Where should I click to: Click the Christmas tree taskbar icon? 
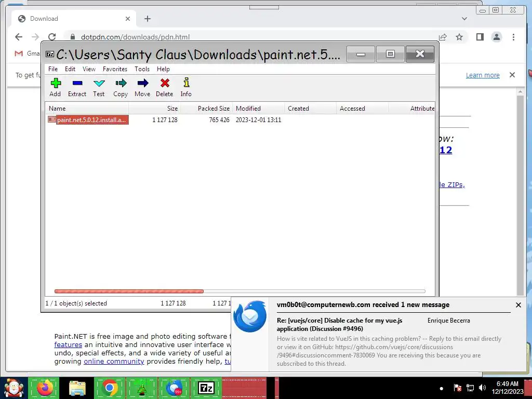tap(142, 388)
